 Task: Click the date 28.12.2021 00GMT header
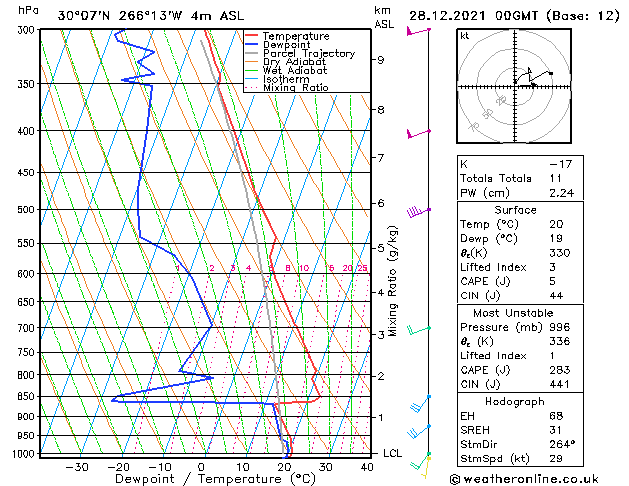point(473,16)
